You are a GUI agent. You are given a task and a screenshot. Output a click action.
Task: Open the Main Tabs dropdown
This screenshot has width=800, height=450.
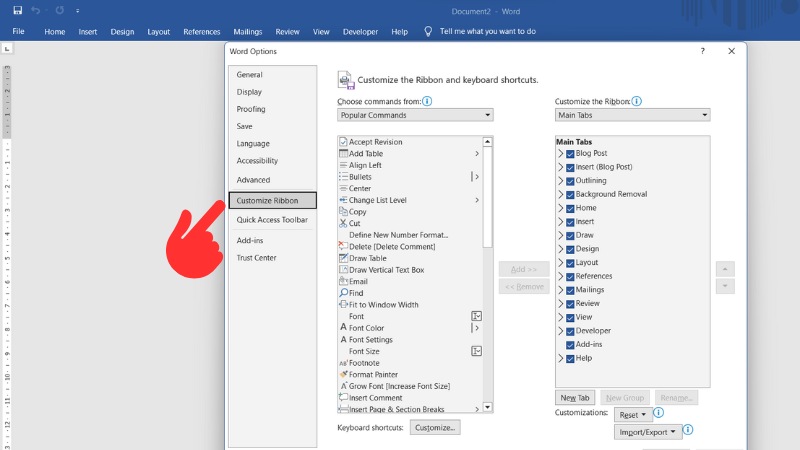(632, 115)
